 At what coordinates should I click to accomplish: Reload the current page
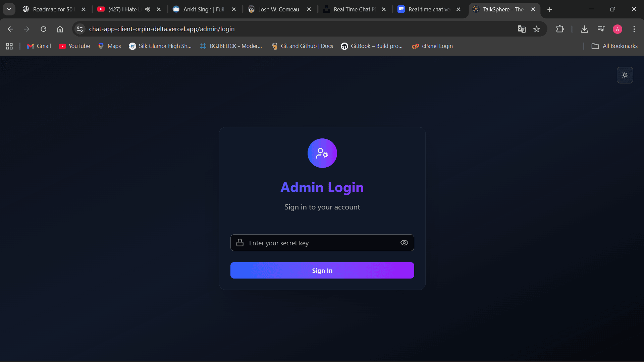[x=43, y=29]
